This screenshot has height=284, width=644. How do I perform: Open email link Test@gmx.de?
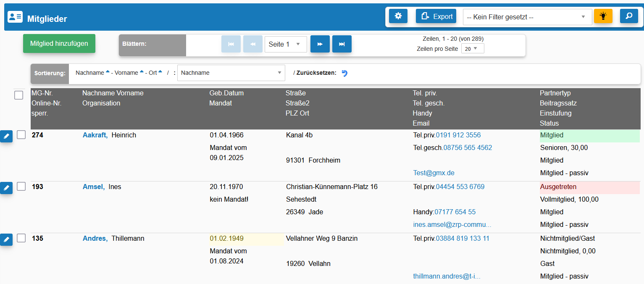click(434, 173)
